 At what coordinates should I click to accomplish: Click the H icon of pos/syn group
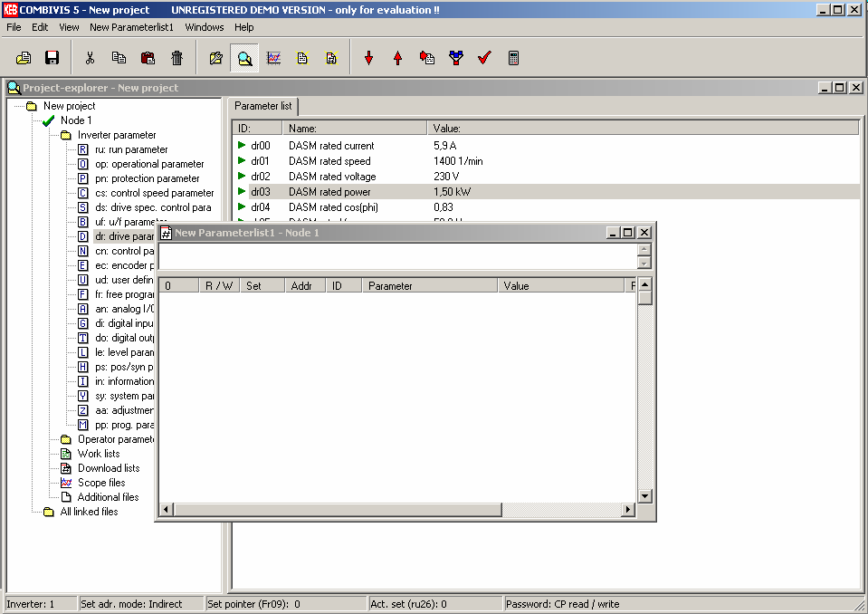click(82, 367)
